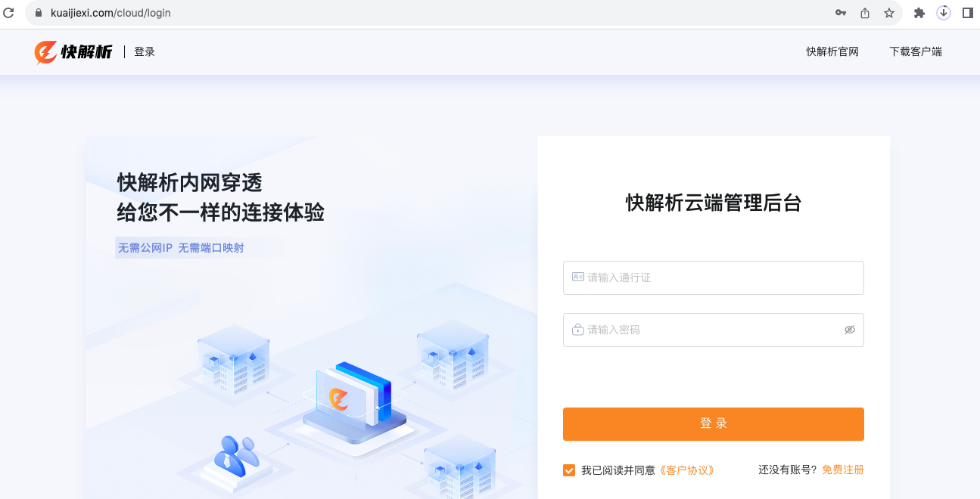Uncheck the 我已阅读并同意 agreement checkbox

pyautogui.click(x=569, y=470)
